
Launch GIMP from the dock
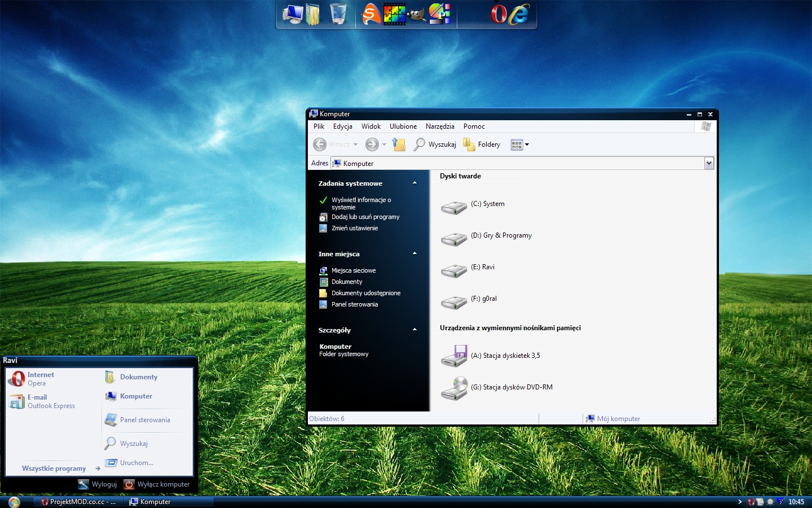(x=417, y=15)
